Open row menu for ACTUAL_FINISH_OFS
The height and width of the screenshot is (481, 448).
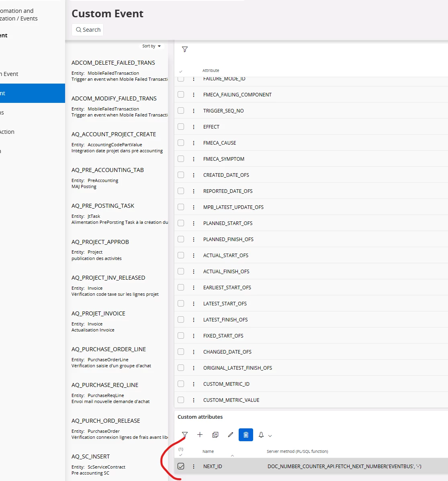coord(194,272)
